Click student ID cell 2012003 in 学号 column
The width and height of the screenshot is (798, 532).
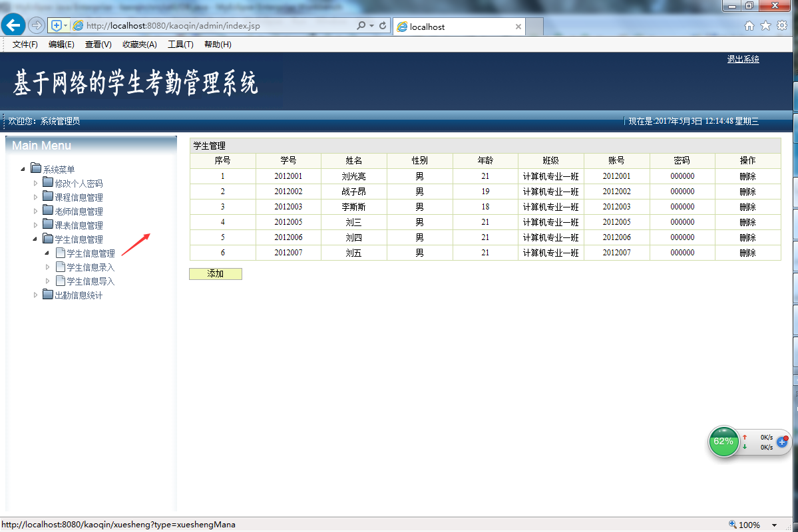(x=288, y=207)
